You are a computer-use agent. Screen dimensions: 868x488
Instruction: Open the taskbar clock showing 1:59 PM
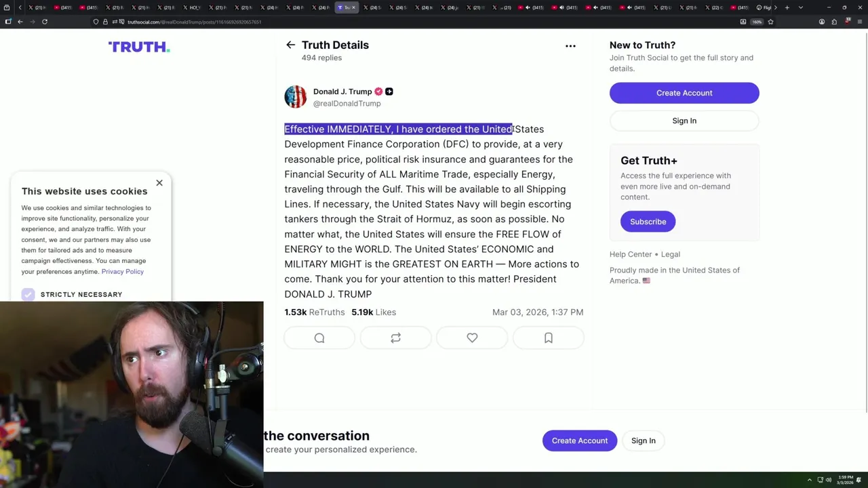tap(845, 480)
